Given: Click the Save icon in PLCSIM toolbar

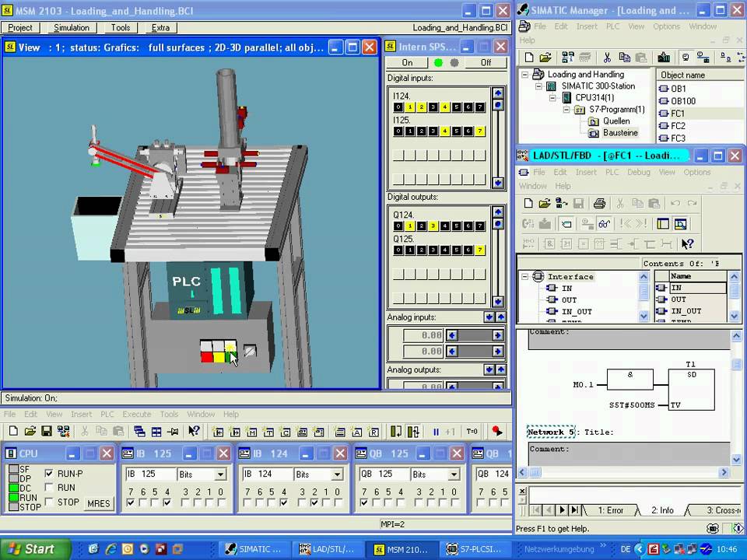Looking at the screenshot, I should click(x=46, y=432).
